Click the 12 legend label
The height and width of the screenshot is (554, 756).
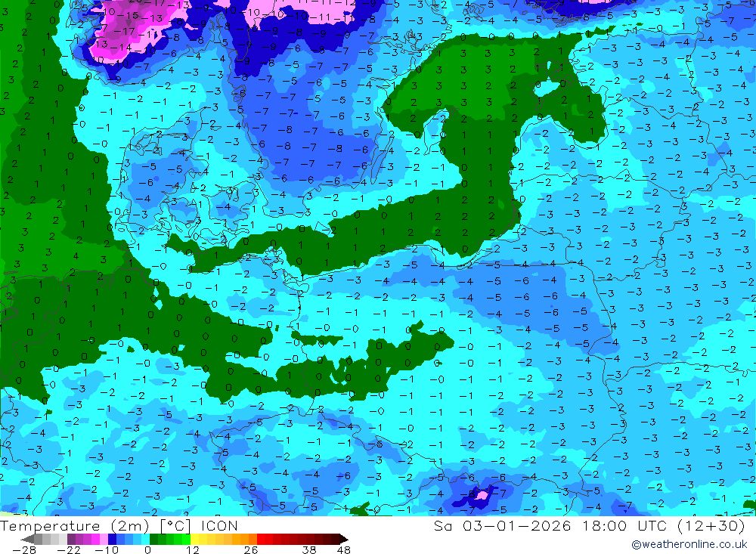pos(193,550)
